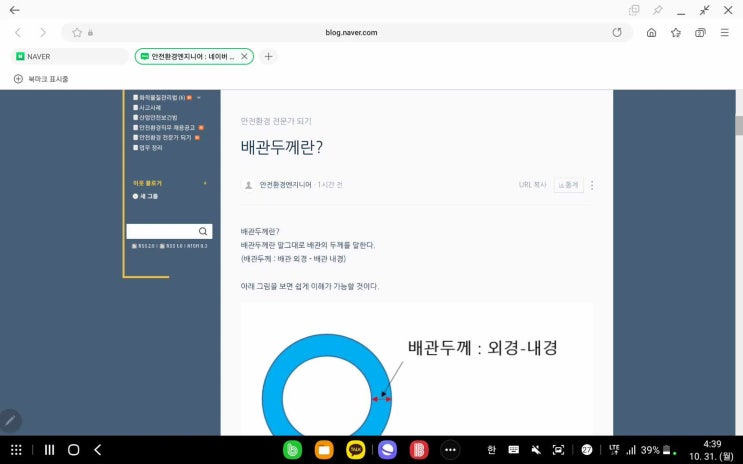This screenshot has height=464, width=743.
Task: Expand the 화학물질관리법 category arrow
Action: 199,98
